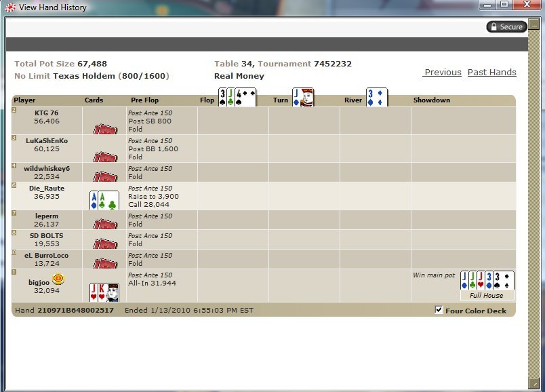
Task: Click the wildwhiskey6 player name
Action: (x=47, y=168)
